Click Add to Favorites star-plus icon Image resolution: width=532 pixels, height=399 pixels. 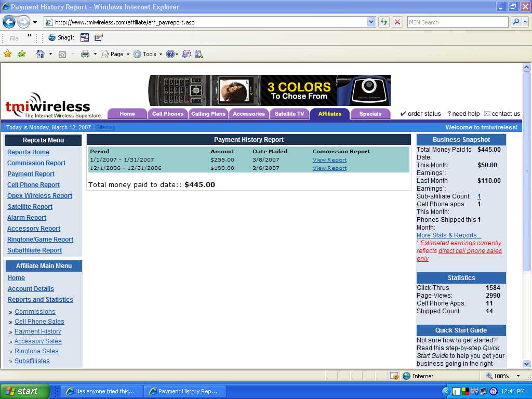(22, 54)
